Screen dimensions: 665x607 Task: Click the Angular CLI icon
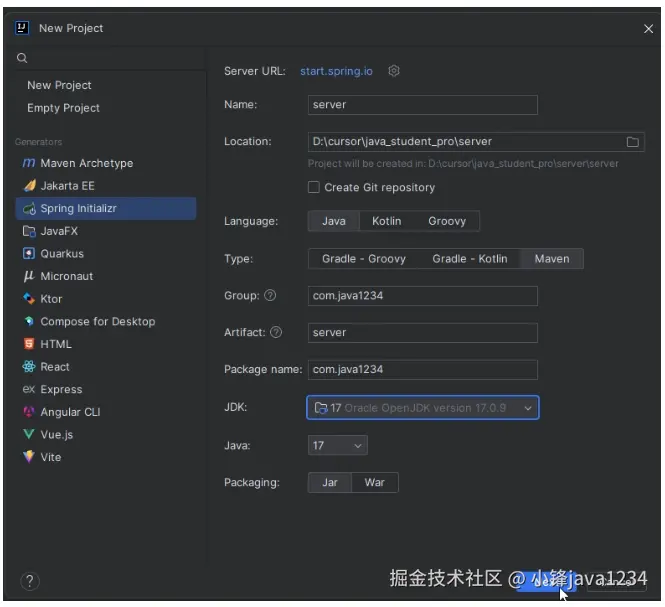29,411
